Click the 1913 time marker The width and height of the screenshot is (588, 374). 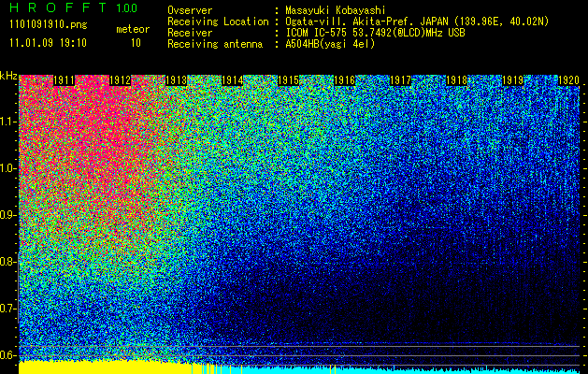177,80
